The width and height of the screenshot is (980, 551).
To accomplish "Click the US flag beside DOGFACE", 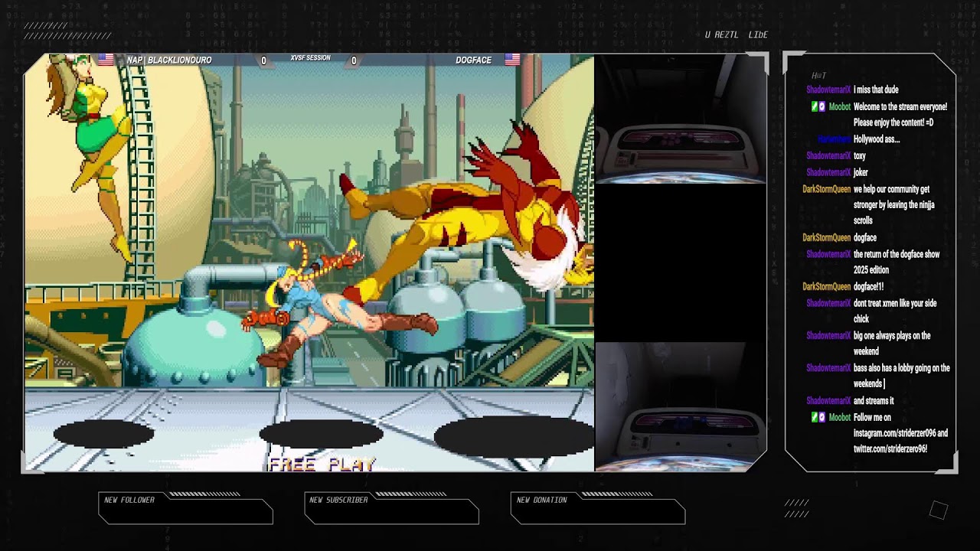I will point(512,60).
